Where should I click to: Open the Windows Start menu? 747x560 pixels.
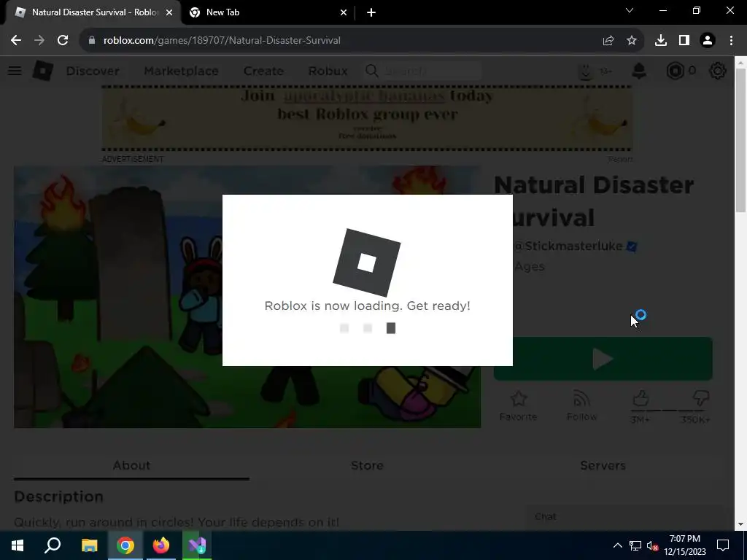point(18,545)
